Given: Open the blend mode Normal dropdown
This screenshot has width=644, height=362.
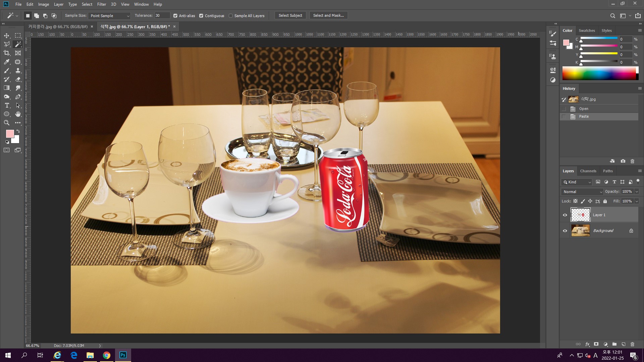Looking at the screenshot, I should click(582, 192).
